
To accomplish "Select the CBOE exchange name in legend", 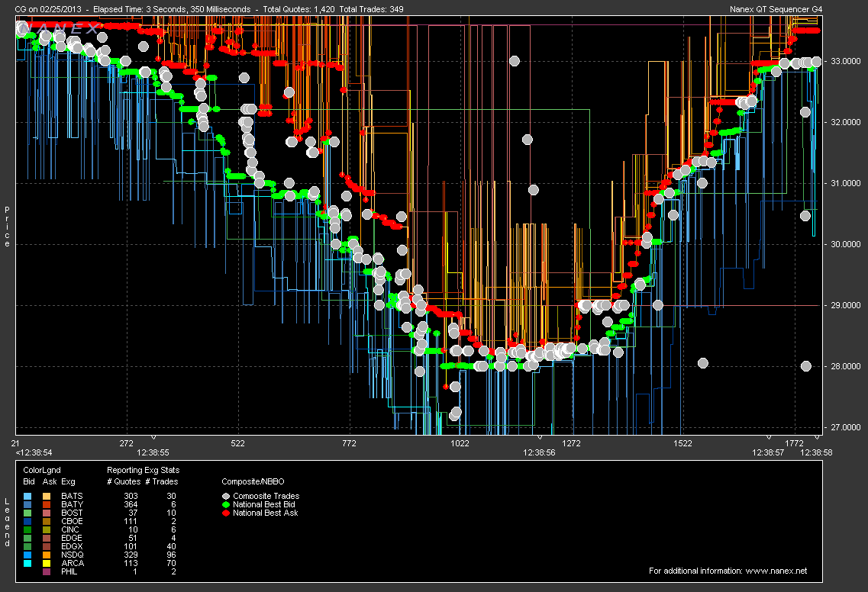I will click(72, 521).
